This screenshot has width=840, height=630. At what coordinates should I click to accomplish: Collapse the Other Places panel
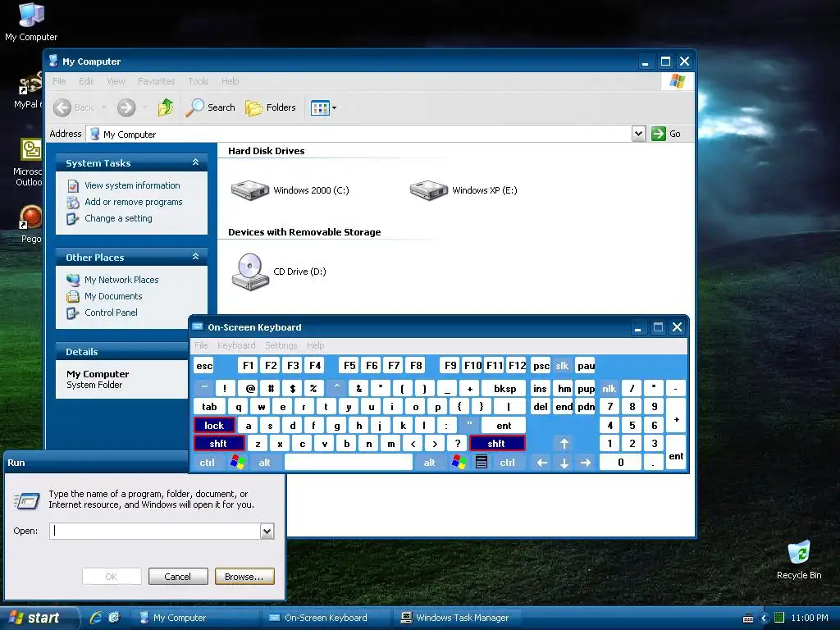195,257
